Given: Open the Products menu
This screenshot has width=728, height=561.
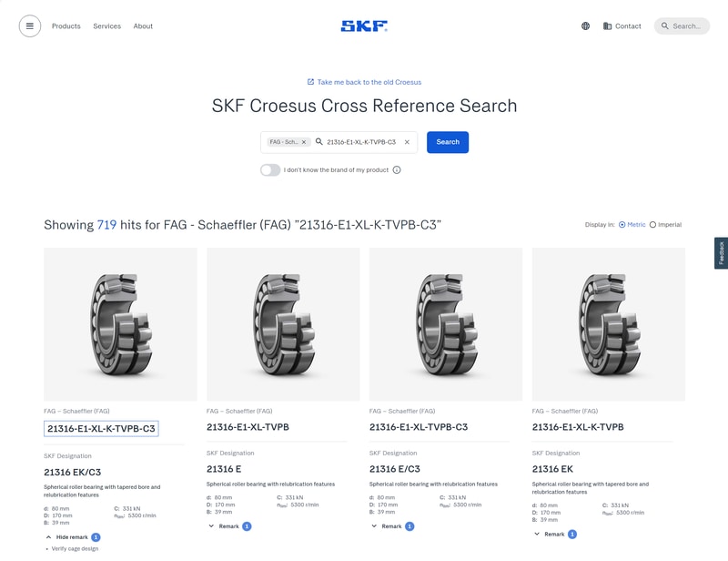Looking at the screenshot, I should point(68,25).
